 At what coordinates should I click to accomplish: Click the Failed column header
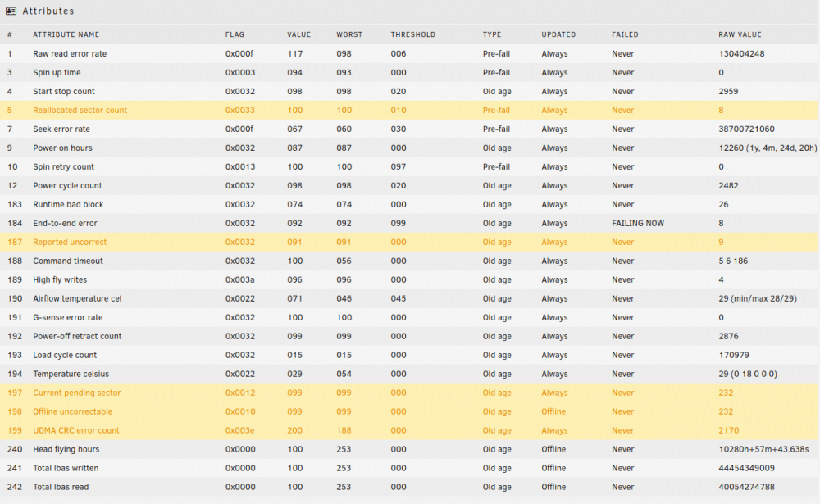point(625,34)
